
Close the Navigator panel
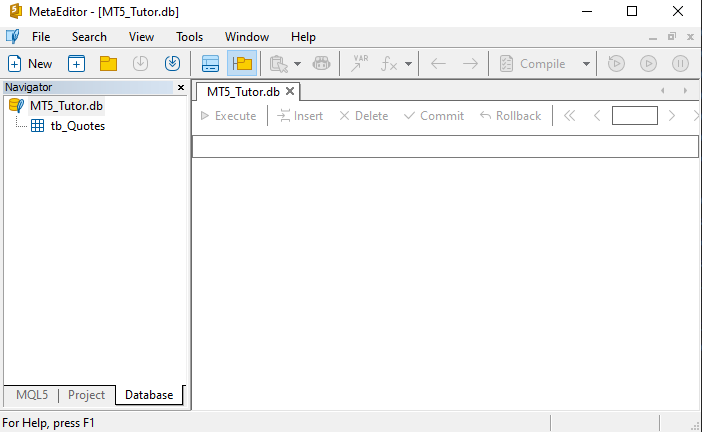point(181,87)
